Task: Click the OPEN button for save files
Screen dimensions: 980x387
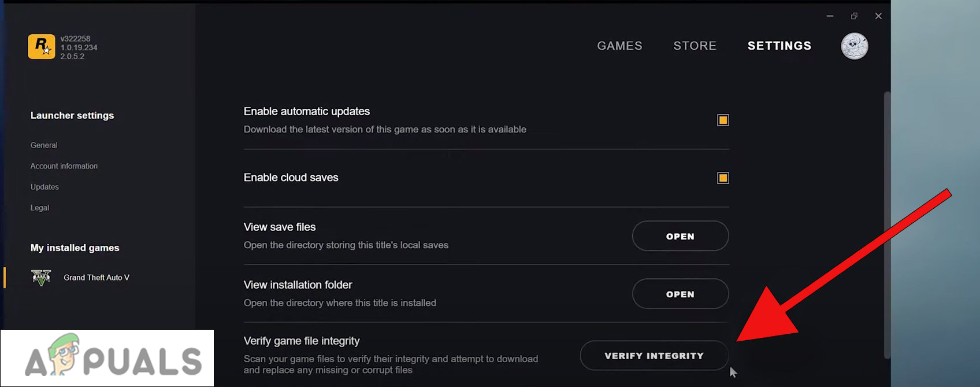Action: pos(680,236)
